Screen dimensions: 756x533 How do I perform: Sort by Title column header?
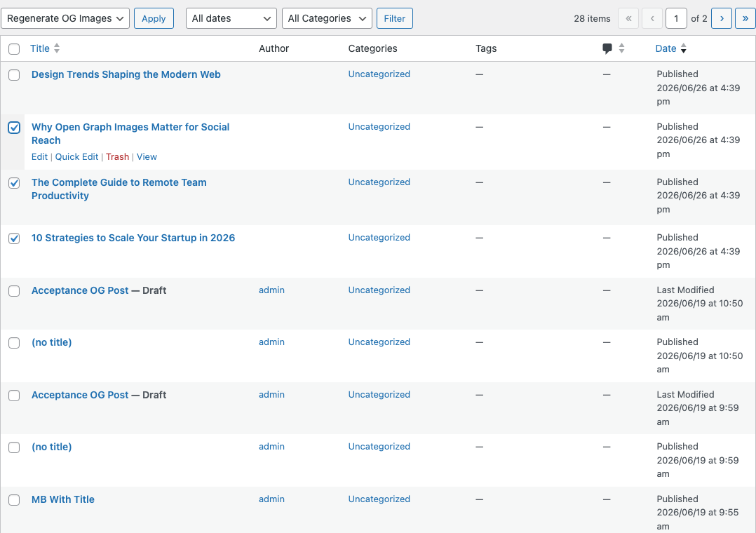coord(40,48)
